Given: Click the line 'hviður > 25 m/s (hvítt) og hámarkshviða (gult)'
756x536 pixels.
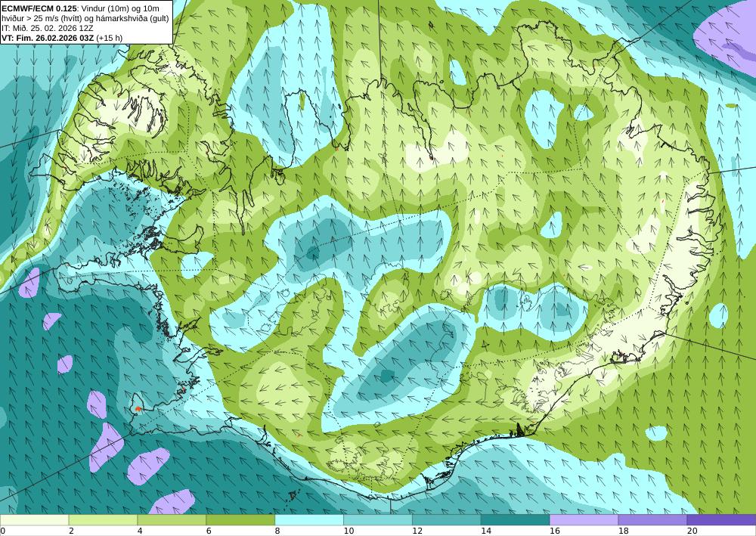Looking at the screenshot, I should coord(85,18).
